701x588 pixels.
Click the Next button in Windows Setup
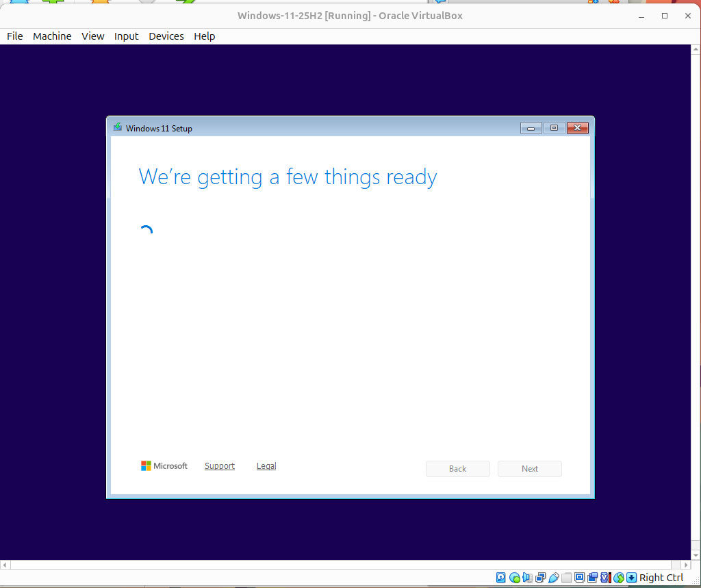[529, 468]
